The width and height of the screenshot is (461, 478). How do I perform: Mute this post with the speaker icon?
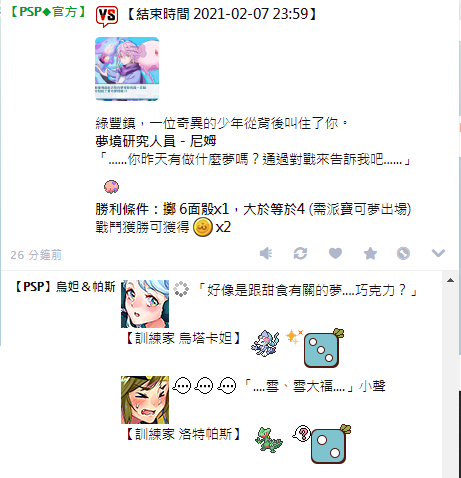tap(266, 254)
